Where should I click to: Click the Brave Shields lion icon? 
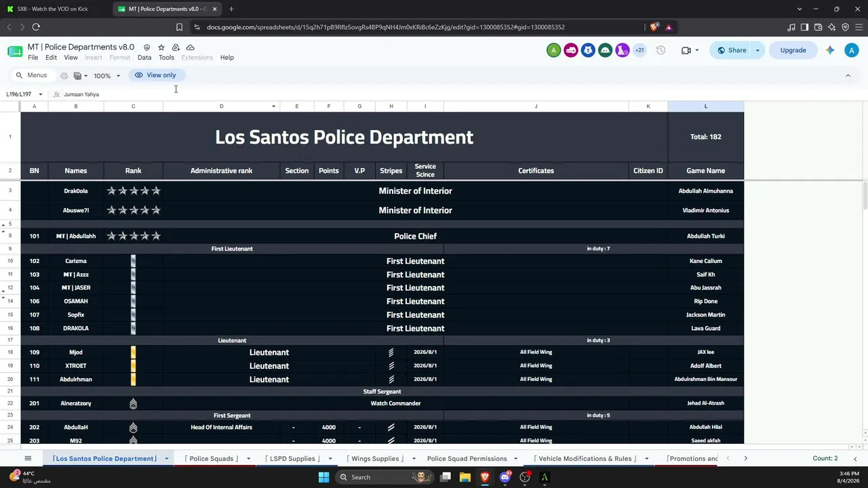(654, 27)
